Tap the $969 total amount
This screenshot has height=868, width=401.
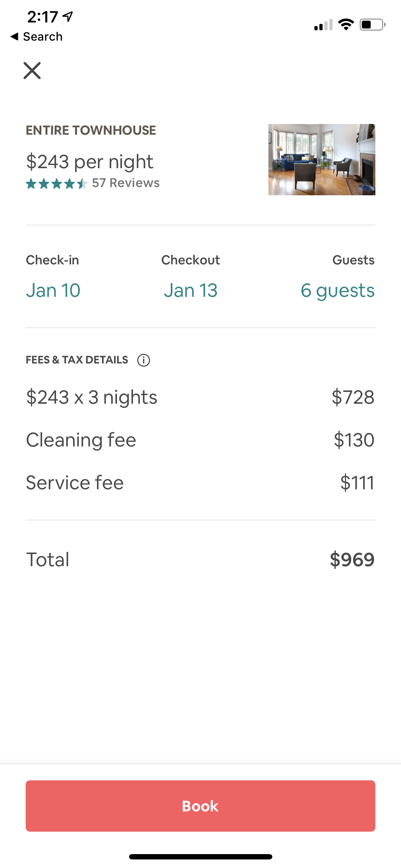click(x=352, y=559)
